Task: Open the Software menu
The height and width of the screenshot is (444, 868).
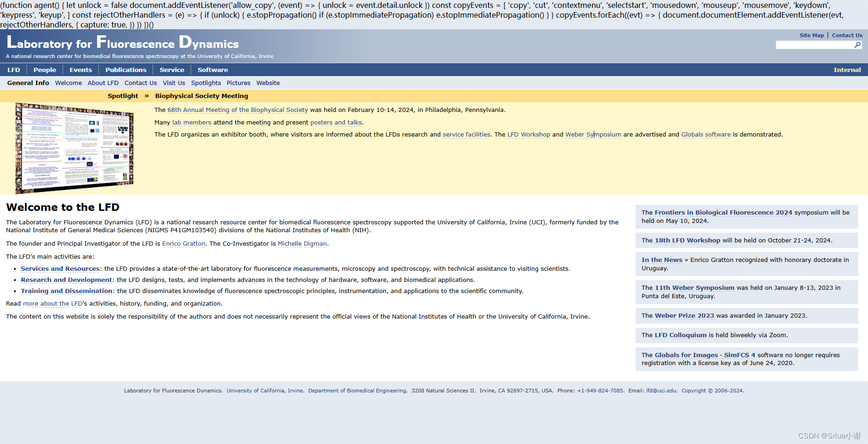Action: point(212,70)
